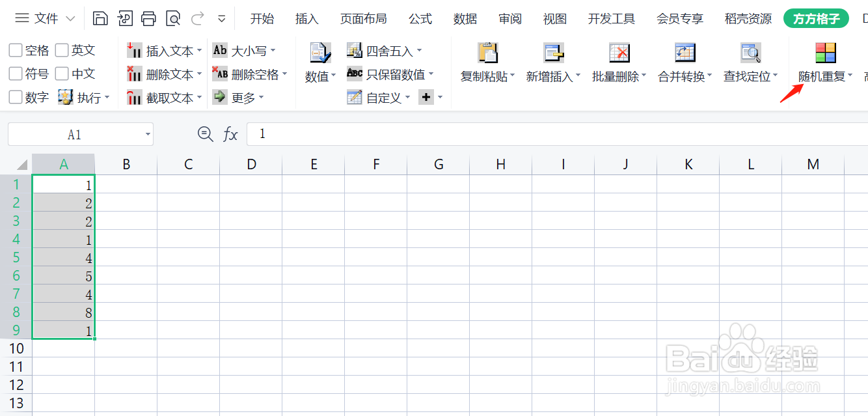Click the Save icon in quick toolbar
The width and height of the screenshot is (868, 416).
100,18
